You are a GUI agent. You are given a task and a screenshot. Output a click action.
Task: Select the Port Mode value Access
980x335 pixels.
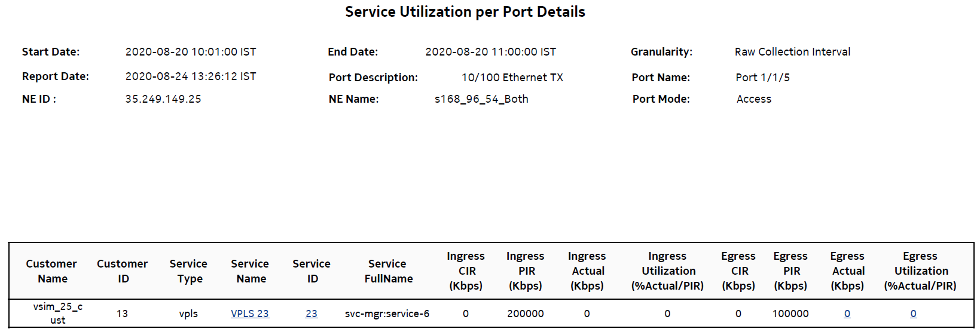coord(754,99)
